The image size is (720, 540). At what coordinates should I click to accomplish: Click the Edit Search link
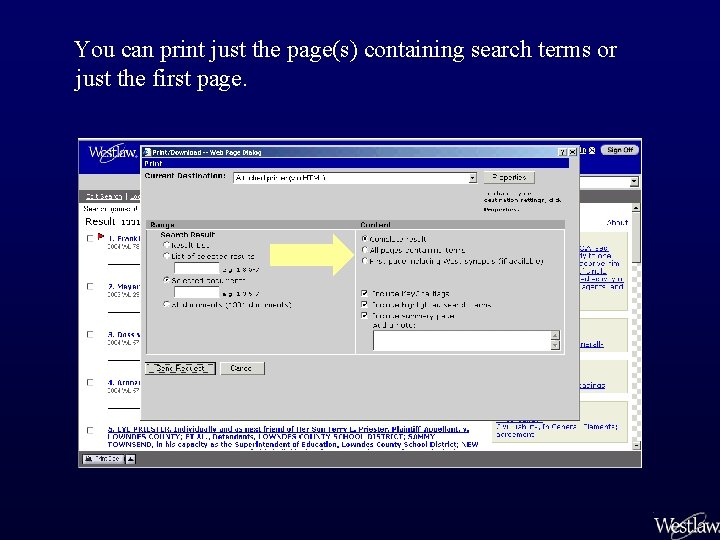(x=104, y=196)
